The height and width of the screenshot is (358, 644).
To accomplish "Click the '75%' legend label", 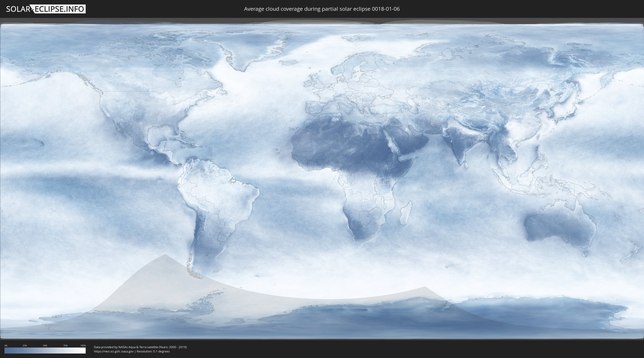I will coord(65,345).
